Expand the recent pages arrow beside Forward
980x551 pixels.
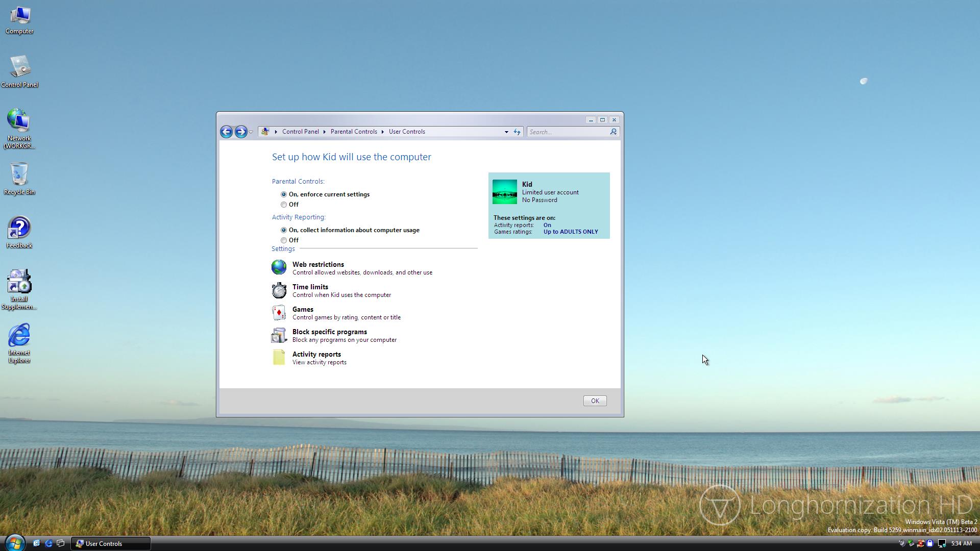[251, 132]
